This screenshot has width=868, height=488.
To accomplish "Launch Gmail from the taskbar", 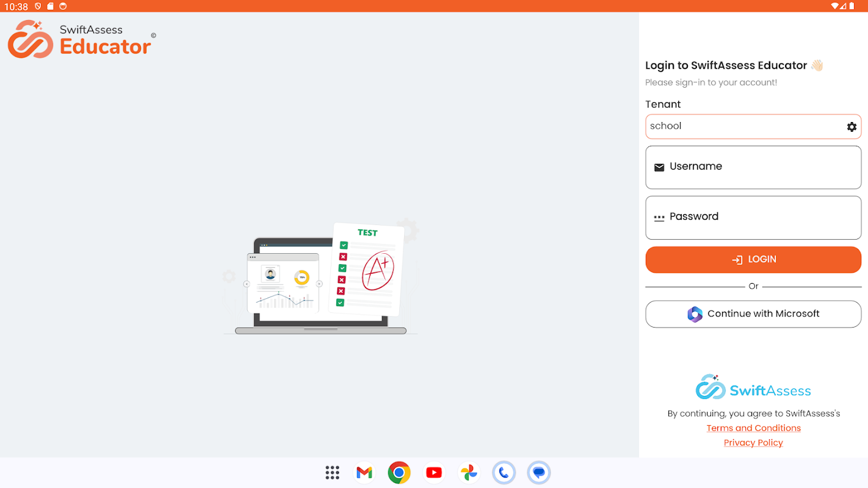I will click(364, 473).
